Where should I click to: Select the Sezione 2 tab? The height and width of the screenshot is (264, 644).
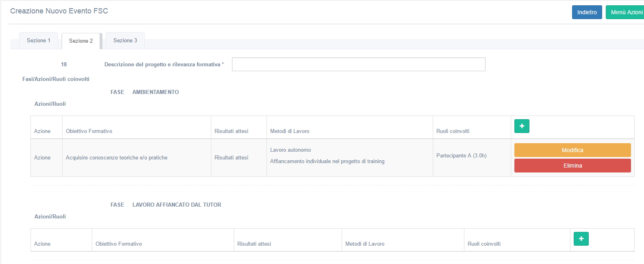click(81, 41)
